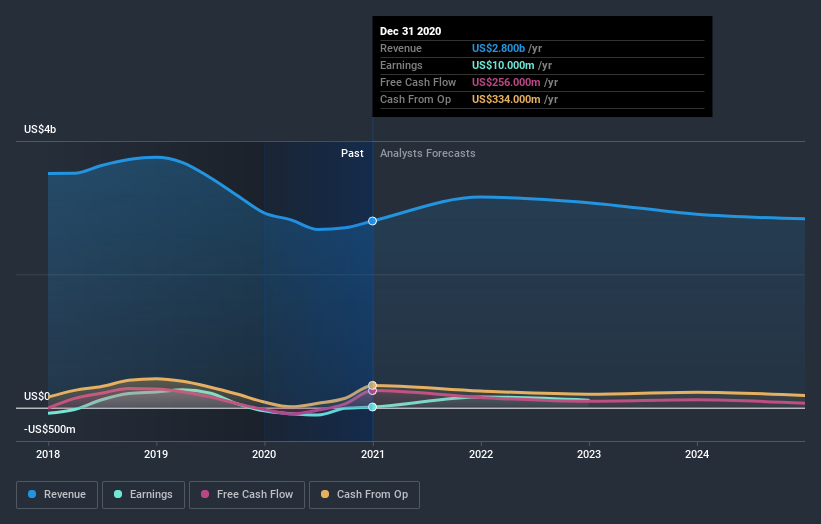
Task: Click the orange Cash From Op marker
Action: click(372, 385)
